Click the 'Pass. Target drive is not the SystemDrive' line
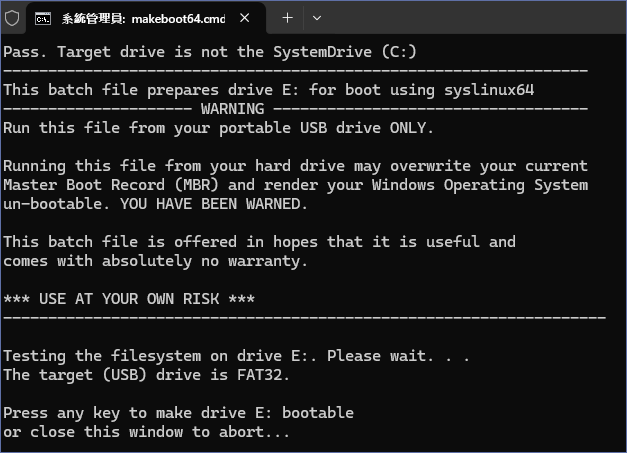Screen dimensions: 627x453 pos(210,52)
